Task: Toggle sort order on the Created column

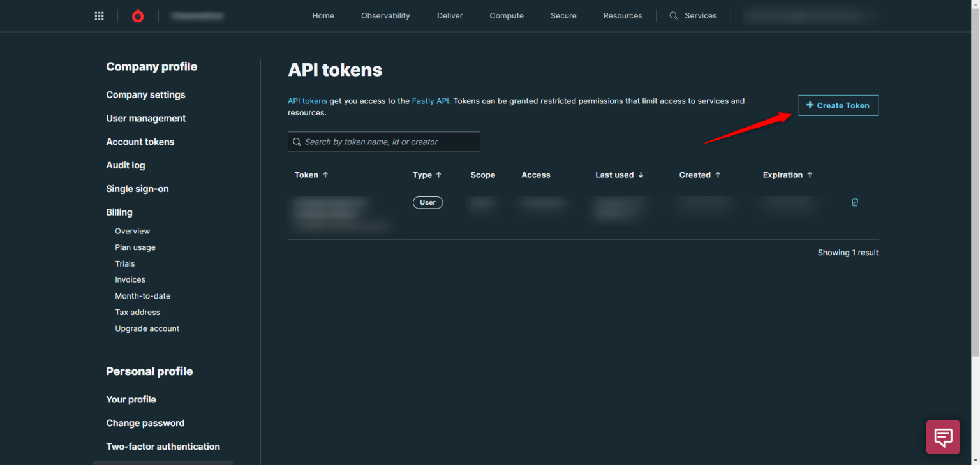Action: pos(720,175)
